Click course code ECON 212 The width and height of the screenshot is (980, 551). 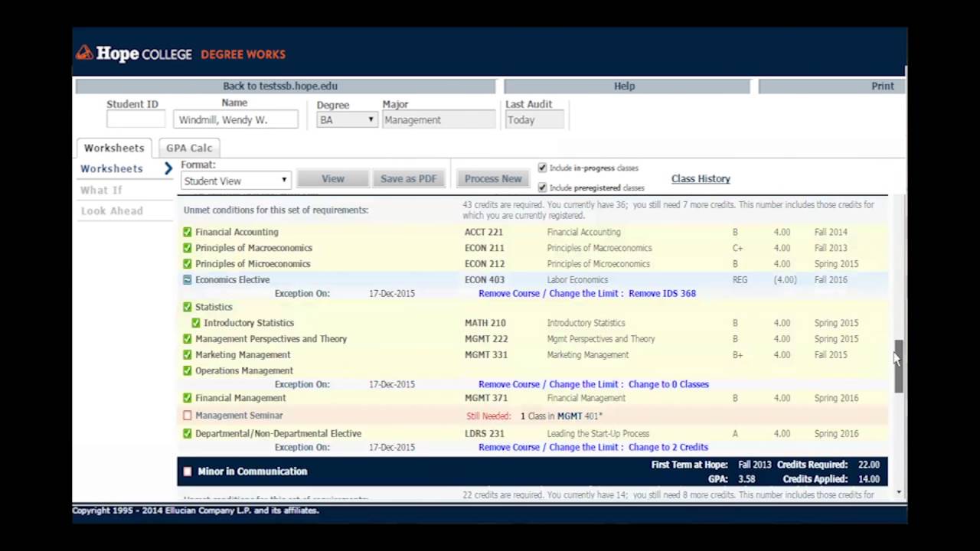pos(485,264)
